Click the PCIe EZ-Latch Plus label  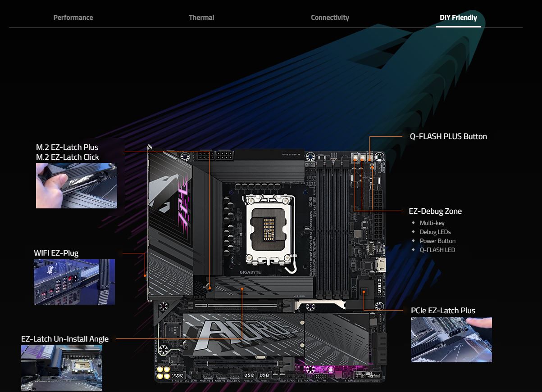(x=443, y=311)
